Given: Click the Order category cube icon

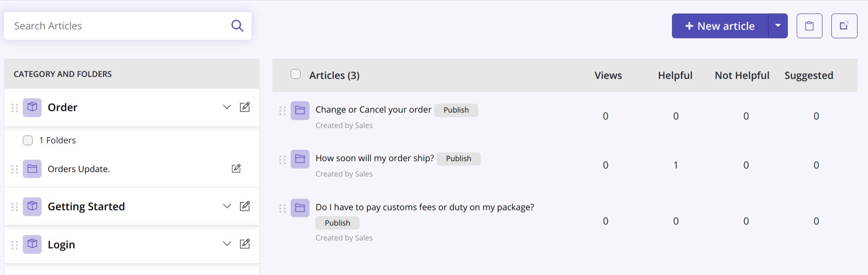Looking at the screenshot, I should click(x=32, y=107).
